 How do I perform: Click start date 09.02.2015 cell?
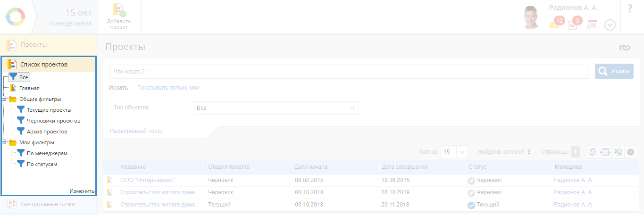click(x=309, y=180)
